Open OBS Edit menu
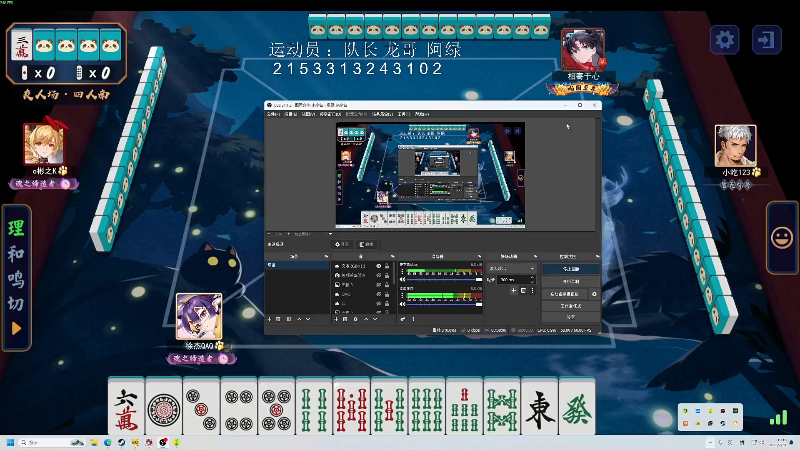 coord(291,114)
